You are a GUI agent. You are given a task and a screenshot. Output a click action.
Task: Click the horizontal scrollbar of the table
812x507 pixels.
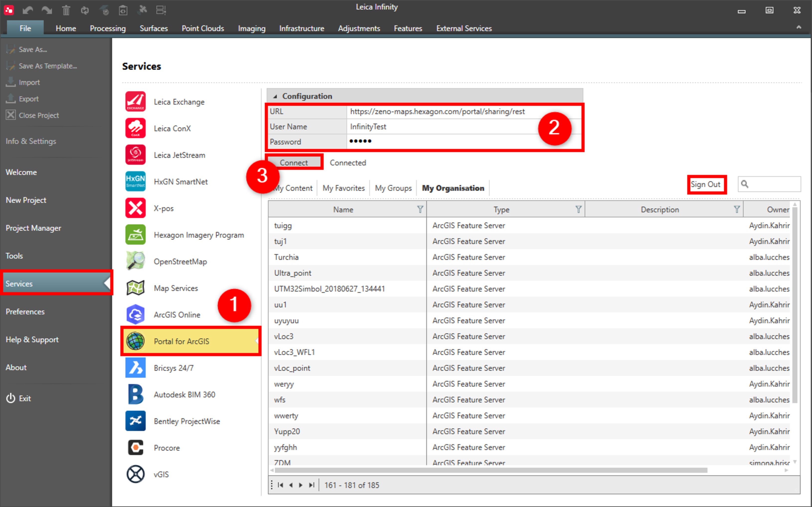click(491, 470)
